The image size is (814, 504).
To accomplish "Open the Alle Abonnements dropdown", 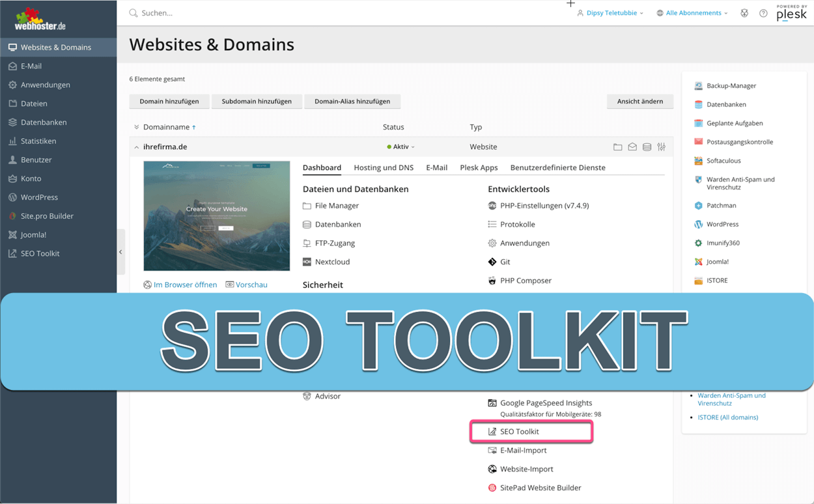I will click(692, 13).
